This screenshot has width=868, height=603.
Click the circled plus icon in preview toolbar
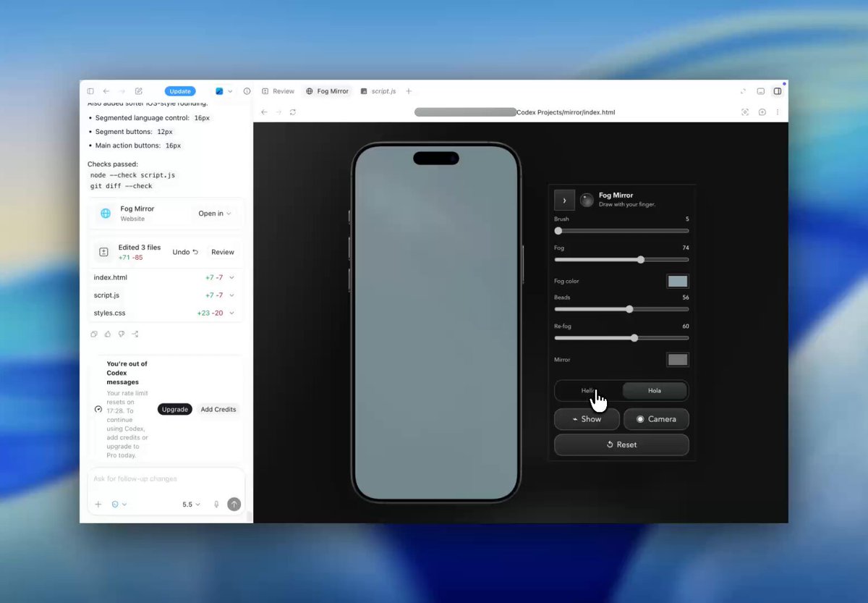point(762,112)
